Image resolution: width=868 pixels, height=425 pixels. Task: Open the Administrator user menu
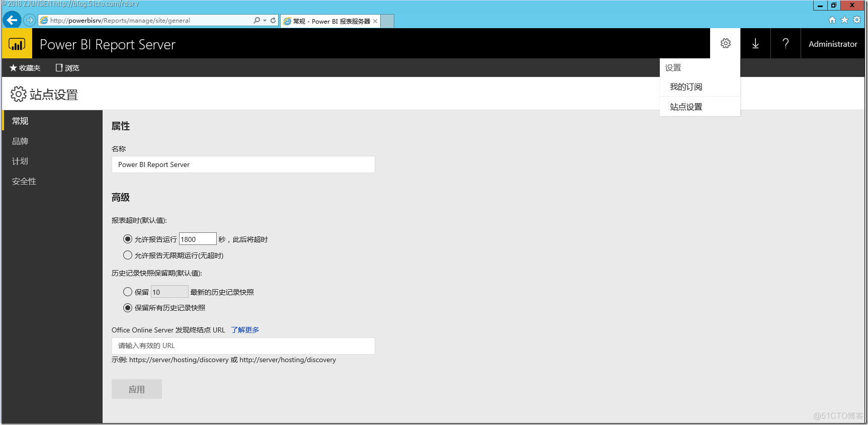point(833,44)
